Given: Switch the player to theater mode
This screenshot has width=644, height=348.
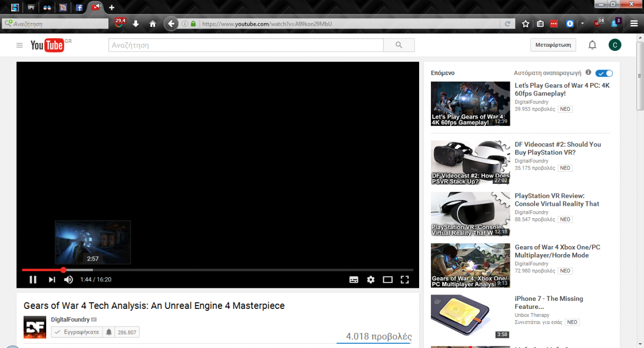Looking at the screenshot, I should pyautogui.click(x=387, y=279).
